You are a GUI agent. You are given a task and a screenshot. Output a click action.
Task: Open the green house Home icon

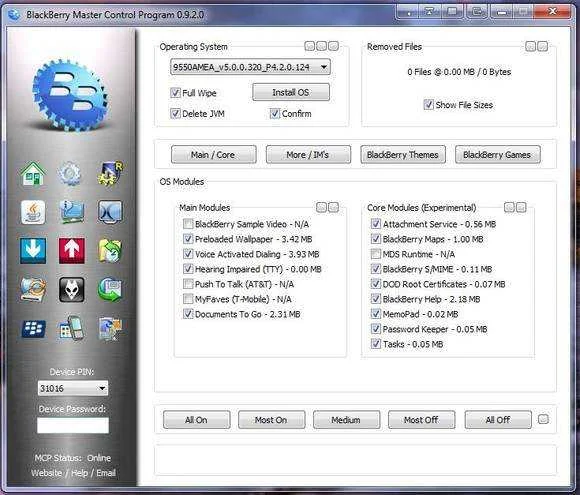(x=33, y=174)
